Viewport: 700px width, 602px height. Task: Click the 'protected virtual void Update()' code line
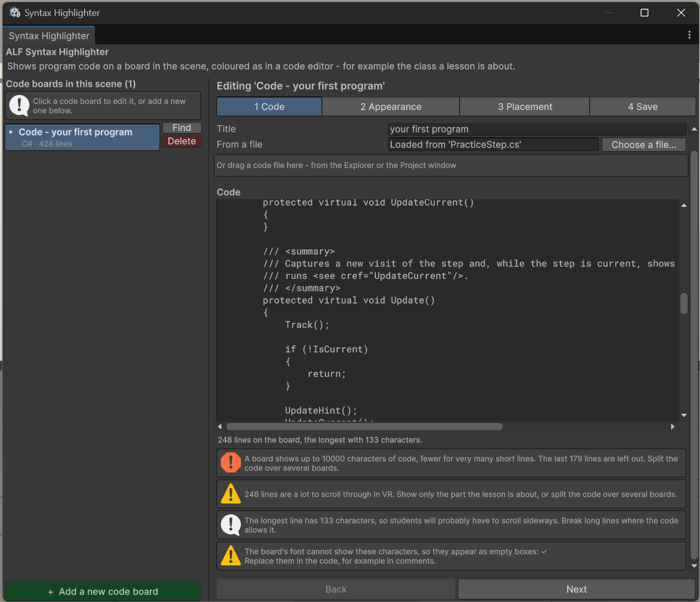click(x=349, y=300)
